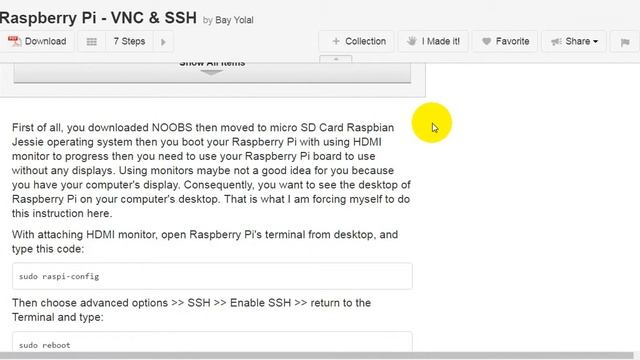Expand the Show All Items panel
The height and width of the screenshot is (360, 640).
[212, 73]
